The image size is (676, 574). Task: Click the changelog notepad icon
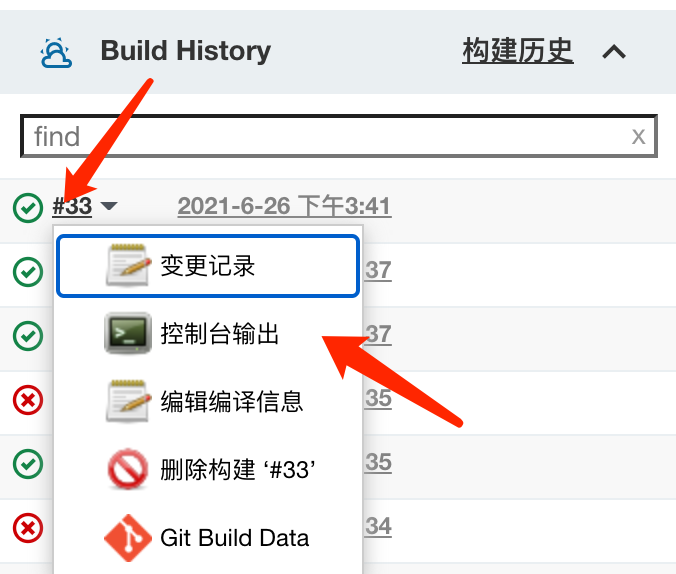(128, 265)
